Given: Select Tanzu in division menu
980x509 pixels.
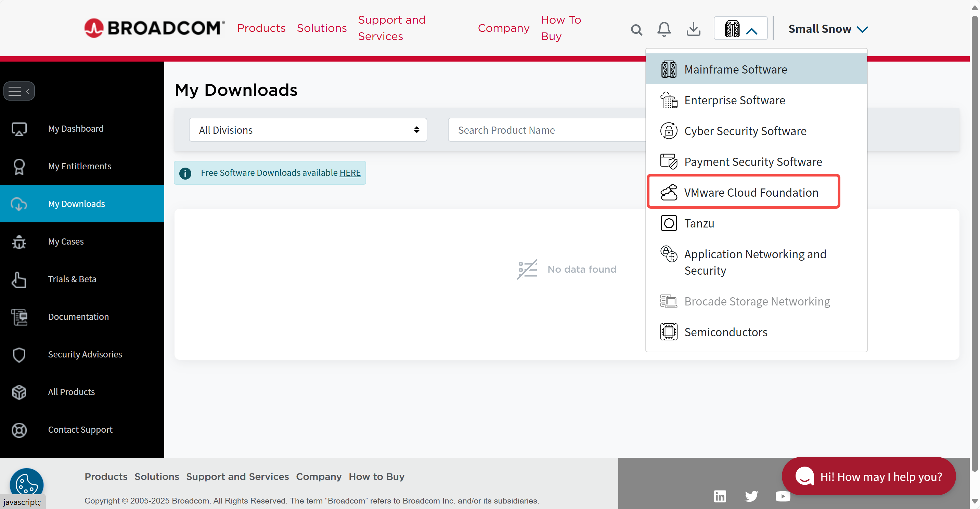Looking at the screenshot, I should pos(756,223).
